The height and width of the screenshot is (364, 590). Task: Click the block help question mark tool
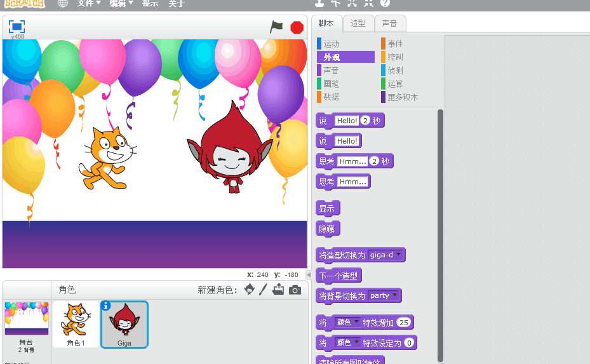pos(385,3)
